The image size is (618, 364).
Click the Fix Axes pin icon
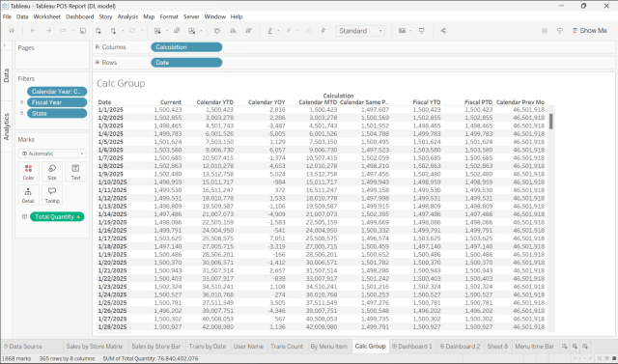coord(323,31)
